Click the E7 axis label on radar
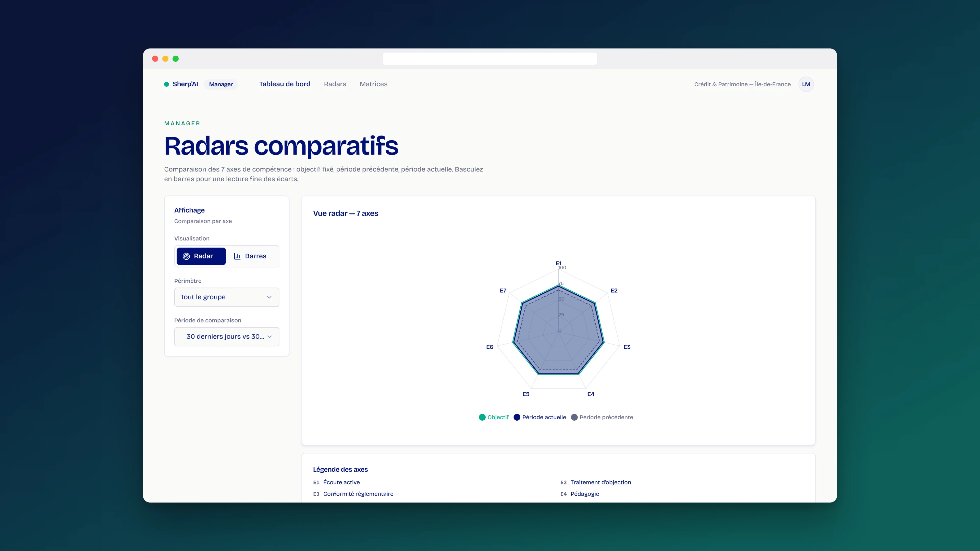Viewport: 980px width, 551px height. 503,291
